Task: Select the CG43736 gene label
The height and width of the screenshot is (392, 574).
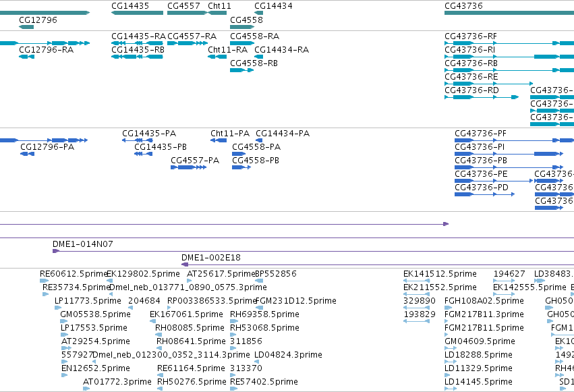Action: click(463, 6)
